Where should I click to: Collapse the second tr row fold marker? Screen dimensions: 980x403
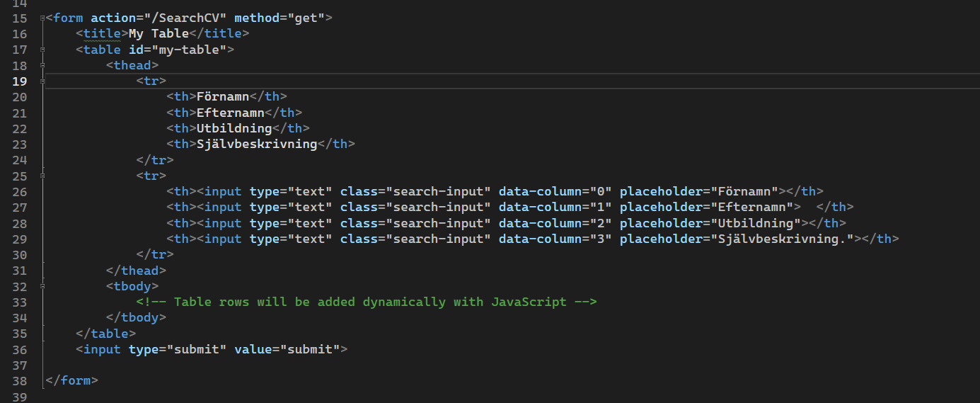pos(44,175)
